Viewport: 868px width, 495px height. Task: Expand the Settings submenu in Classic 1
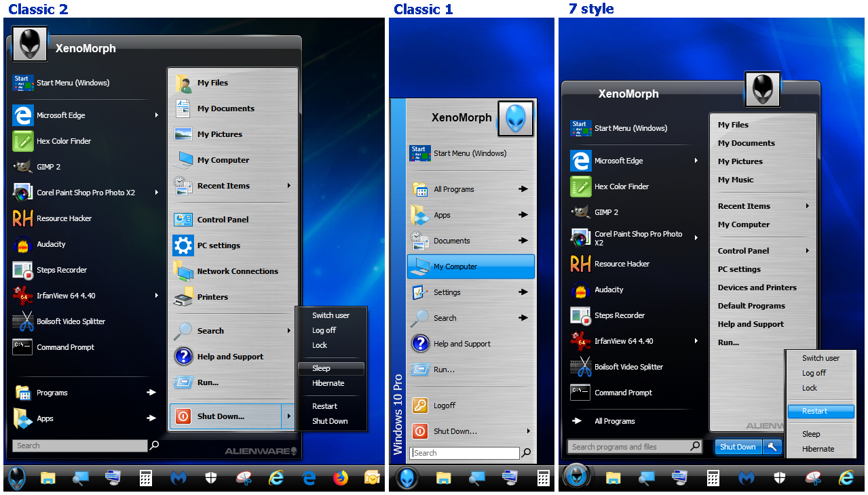[x=523, y=292]
